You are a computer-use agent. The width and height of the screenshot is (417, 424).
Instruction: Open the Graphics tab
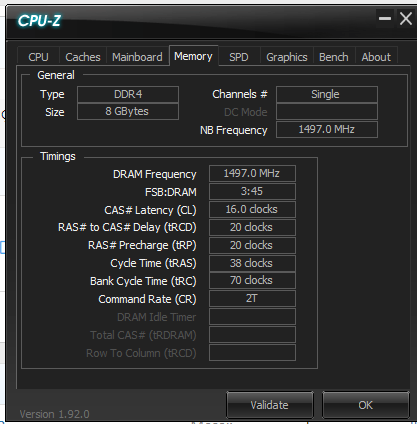click(x=287, y=57)
